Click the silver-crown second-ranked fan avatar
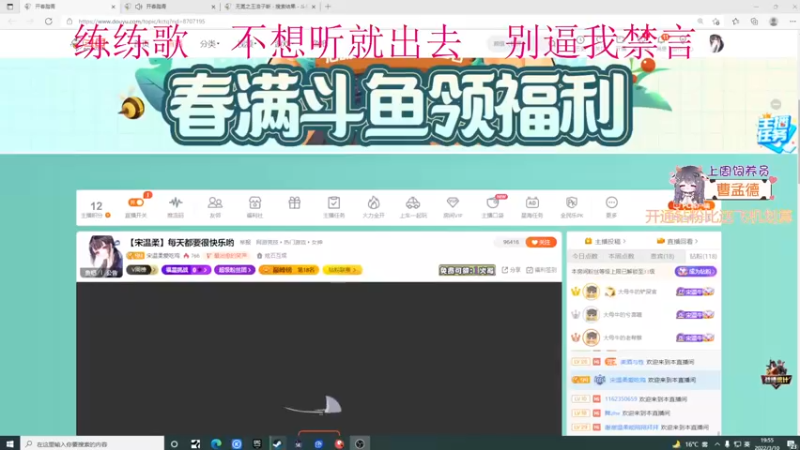 coord(591,315)
